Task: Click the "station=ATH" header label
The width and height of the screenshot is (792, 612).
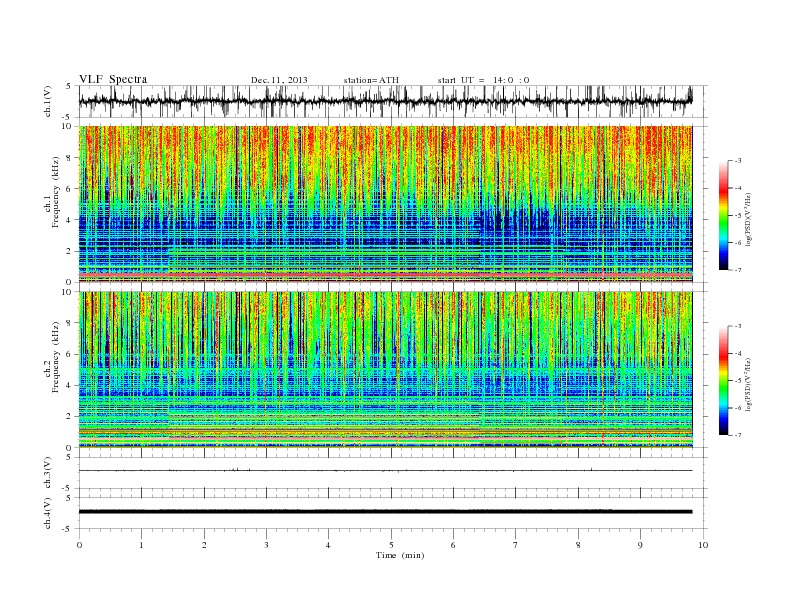Action: point(371,80)
